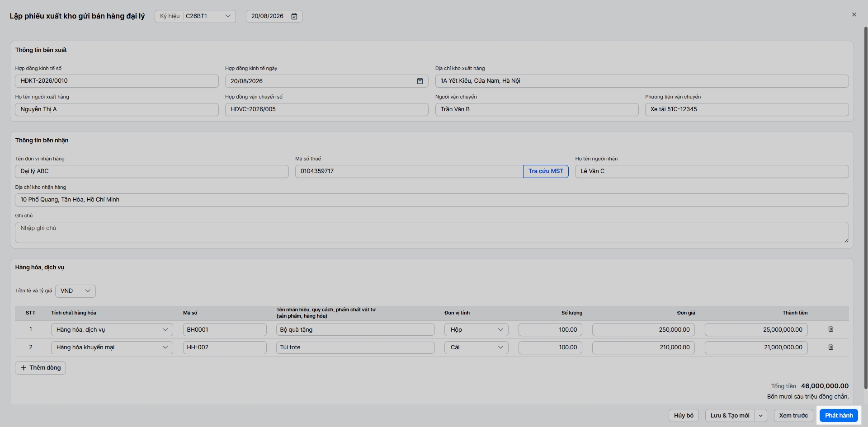868x427 pixels.
Task: Click the Họ tên người nhận field Lê Văn C
Action: tap(712, 171)
